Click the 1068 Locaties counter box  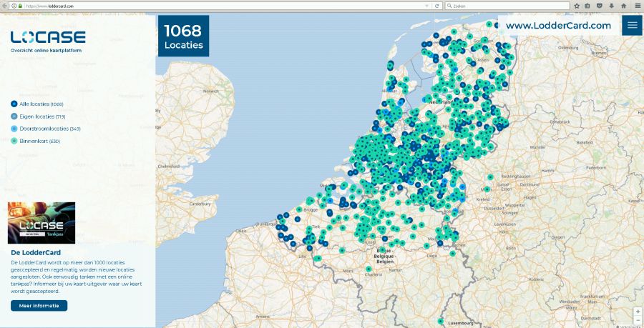tap(184, 36)
